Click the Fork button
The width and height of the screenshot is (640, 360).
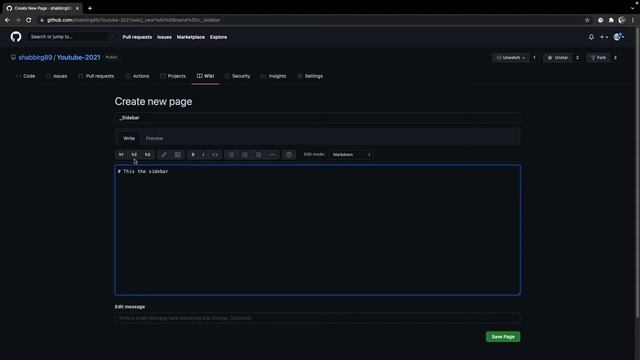tap(598, 58)
